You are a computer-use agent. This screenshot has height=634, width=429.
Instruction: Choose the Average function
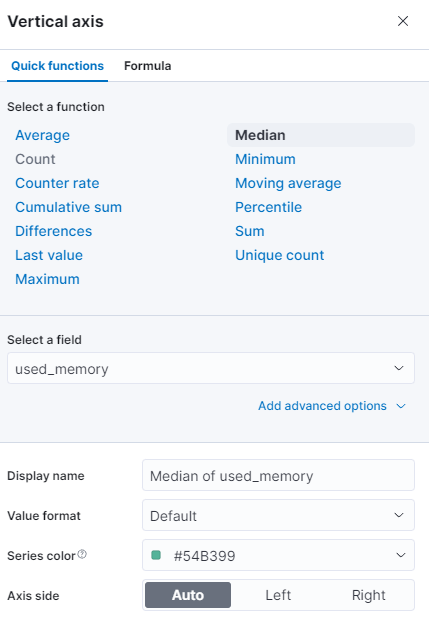point(42,135)
